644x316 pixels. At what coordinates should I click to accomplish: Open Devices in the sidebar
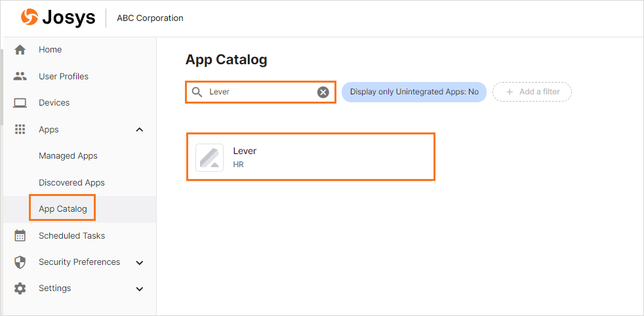54,102
